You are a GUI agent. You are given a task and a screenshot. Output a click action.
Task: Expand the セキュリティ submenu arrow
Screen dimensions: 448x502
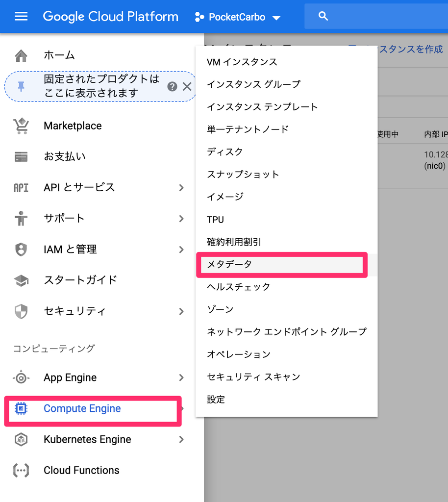click(181, 311)
